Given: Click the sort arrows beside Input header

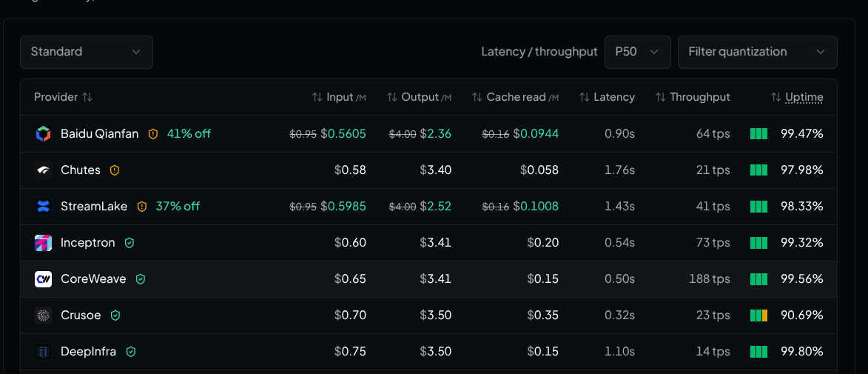Looking at the screenshot, I should (x=317, y=97).
